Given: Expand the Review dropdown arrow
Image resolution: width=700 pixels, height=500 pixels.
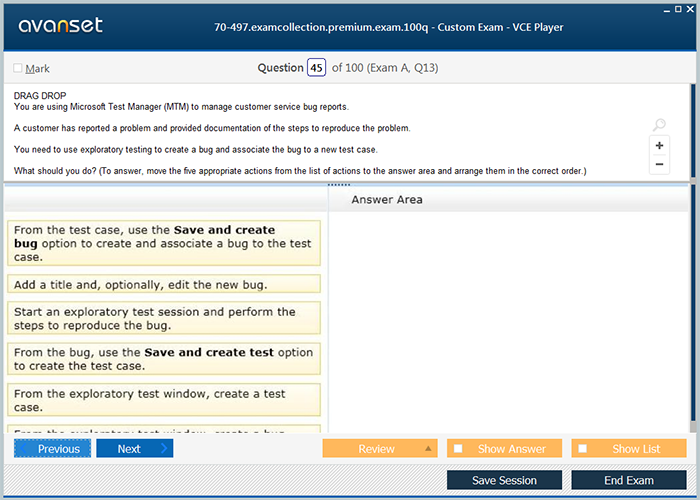Looking at the screenshot, I should [428, 448].
